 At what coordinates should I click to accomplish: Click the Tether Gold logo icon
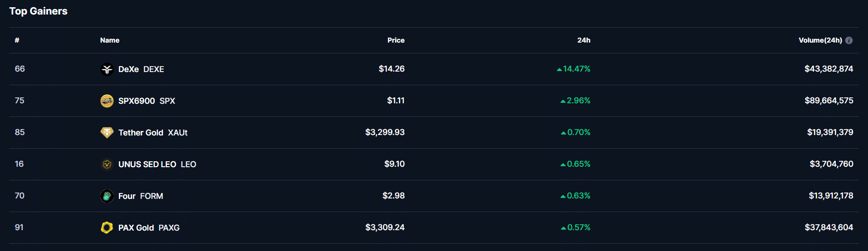[107, 133]
